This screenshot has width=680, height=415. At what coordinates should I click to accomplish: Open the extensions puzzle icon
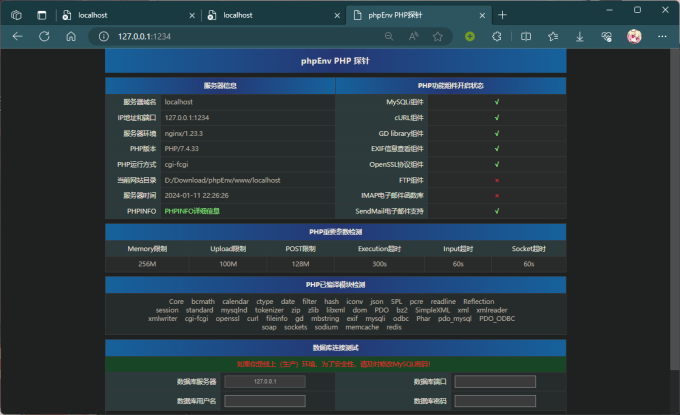coord(497,36)
